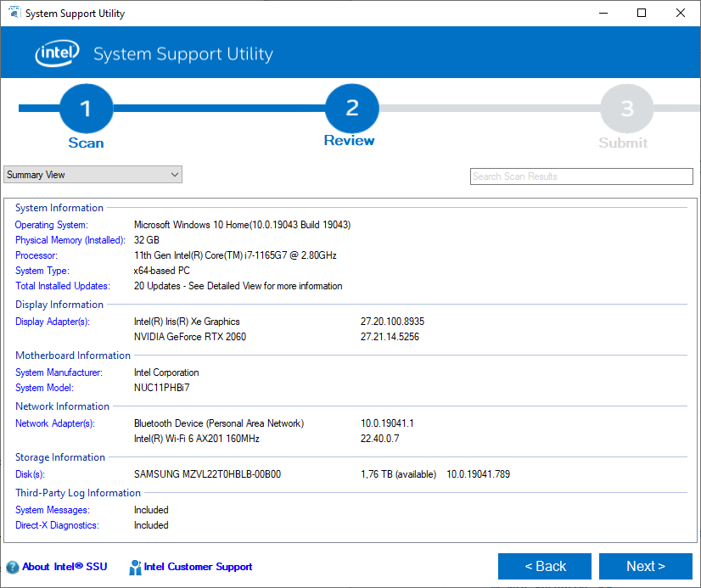Click the dropdown arrow next to Summary View
The height and width of the screenshot is (588, 701).
click(175, 175)
